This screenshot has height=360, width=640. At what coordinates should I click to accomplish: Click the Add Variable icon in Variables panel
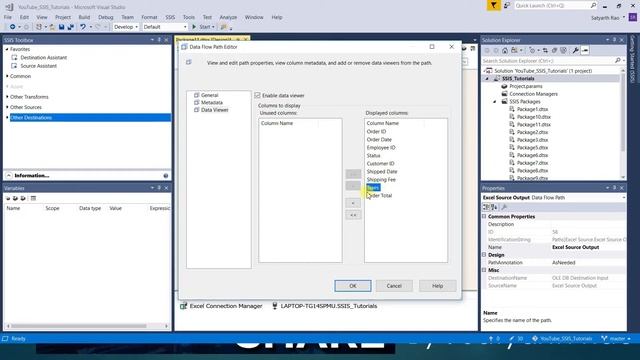[8, 198]
